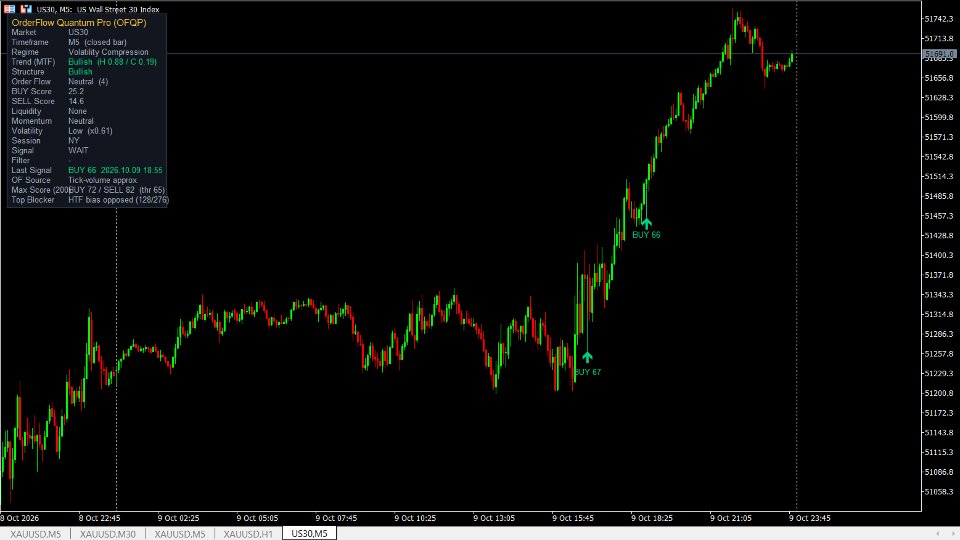Click the Timeframe value M5 (closed bar)
Screen dimensions: 960x540
(x=97, y=42)
